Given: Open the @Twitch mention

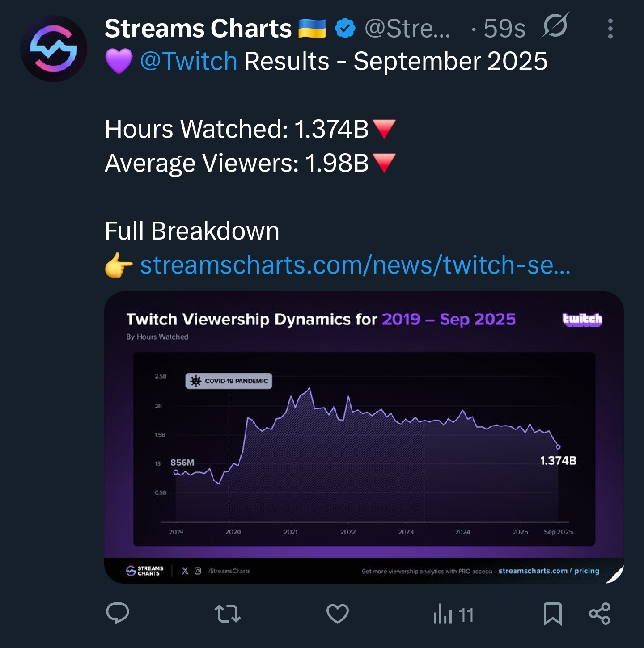Looking at the screenshot, I should point(188,61).
